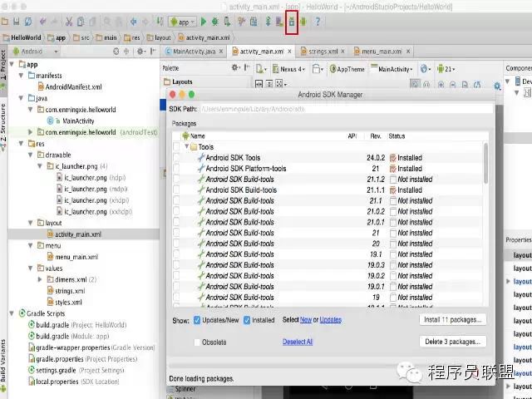Image resolution: width=532 pixels, height=399 pixels.
Task: Click the Copy toolbar icon
Action: [81, 22]
